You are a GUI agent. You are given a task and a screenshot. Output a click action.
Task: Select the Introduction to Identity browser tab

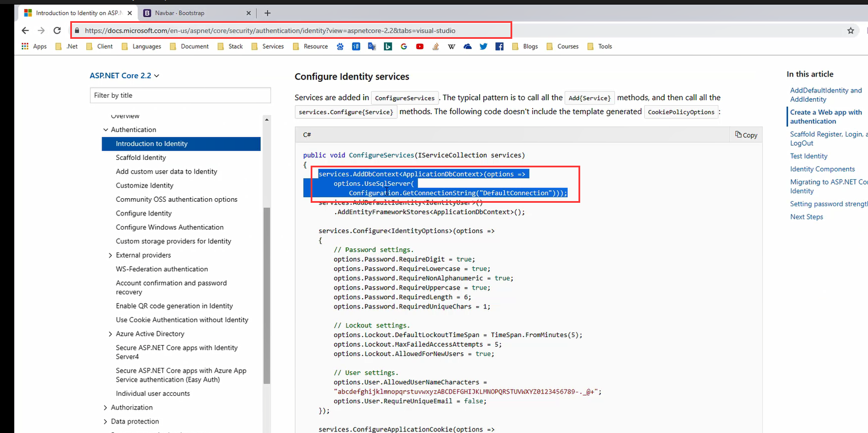pyautogui.click(x=77, y=13)
